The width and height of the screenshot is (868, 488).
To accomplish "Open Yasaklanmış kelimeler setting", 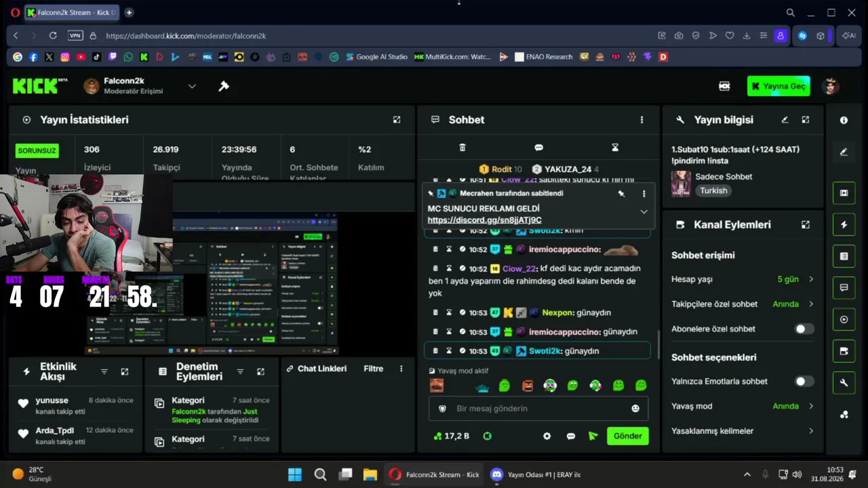I will [743, 431].
